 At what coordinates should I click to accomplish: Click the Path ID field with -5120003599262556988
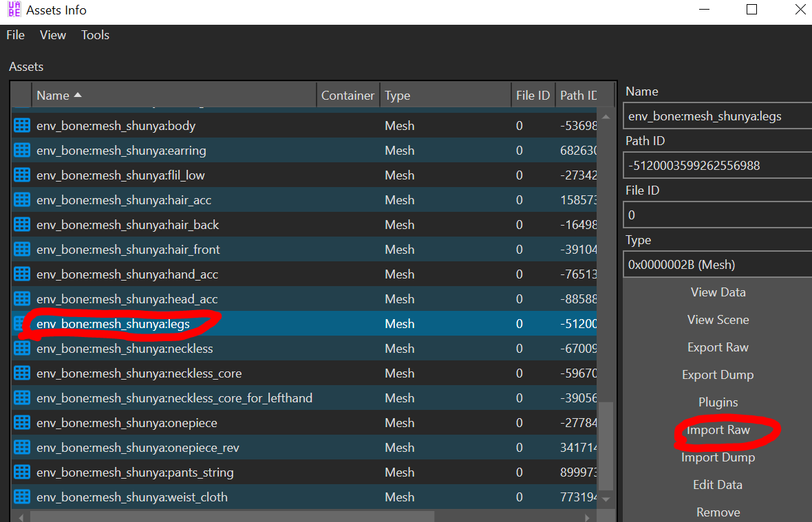point(718,166)
